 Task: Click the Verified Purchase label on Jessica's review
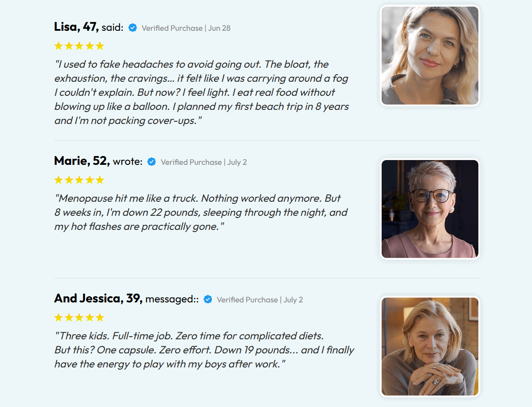259,300
